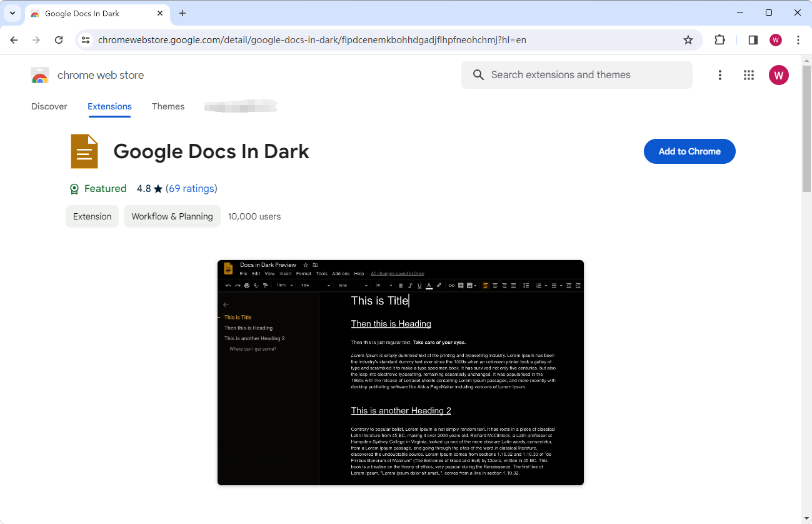This screenshot has height=524, width=812.
Task: Click the Google Docs In Dark document icon
Action: [84, 151]
